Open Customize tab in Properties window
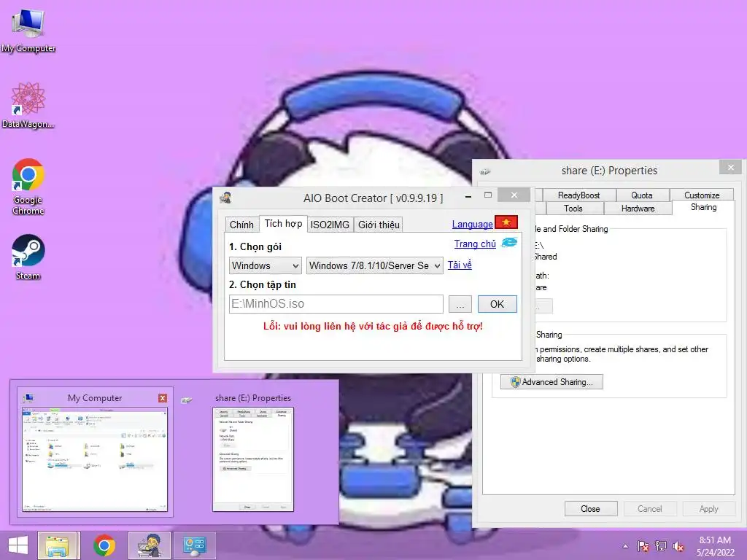Screen dimensions: 747x560 [702, 195]
